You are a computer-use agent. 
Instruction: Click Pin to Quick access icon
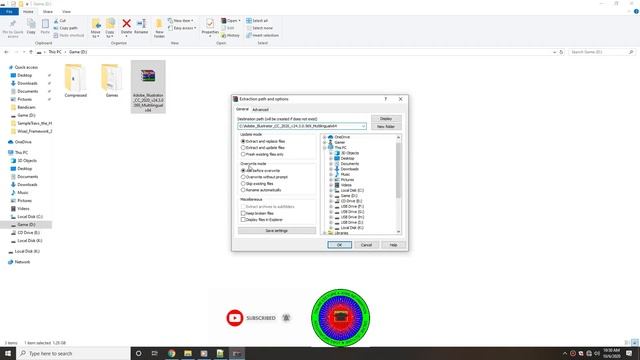click(x=13, y=28)
